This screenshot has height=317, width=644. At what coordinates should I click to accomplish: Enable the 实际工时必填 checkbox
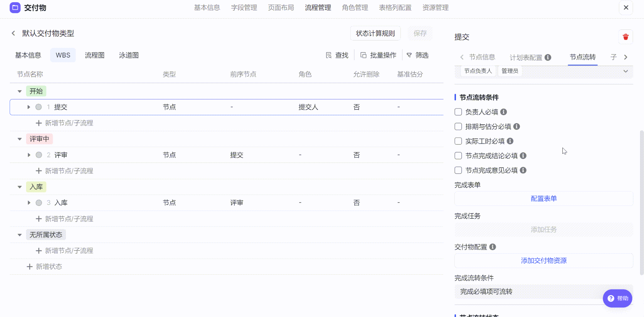point(458,141)
